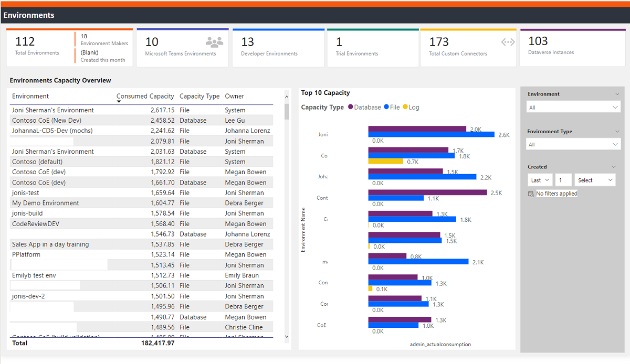Click the purple Database legend marker
Screen dimensions: 630x364
(x=350, y=107)
